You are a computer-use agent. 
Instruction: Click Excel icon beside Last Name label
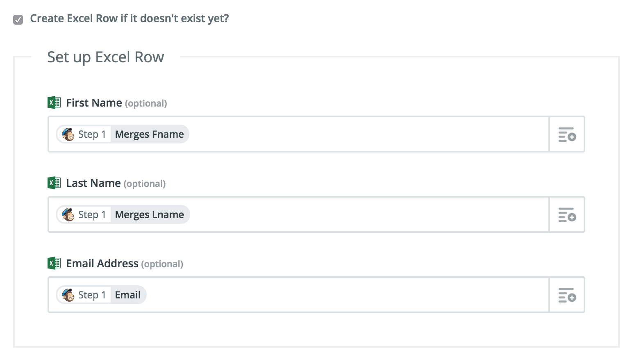tap(54, 183)
